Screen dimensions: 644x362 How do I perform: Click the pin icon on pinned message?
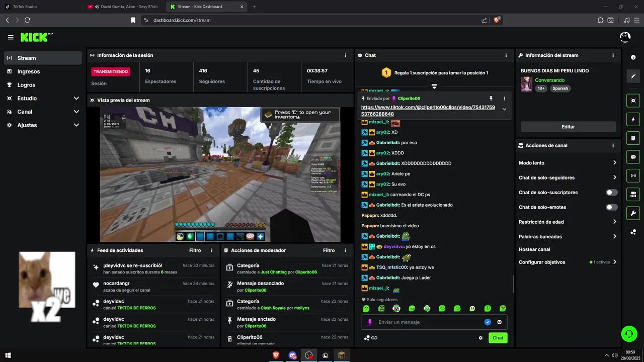pyautogui.click(x=491, y=99)
